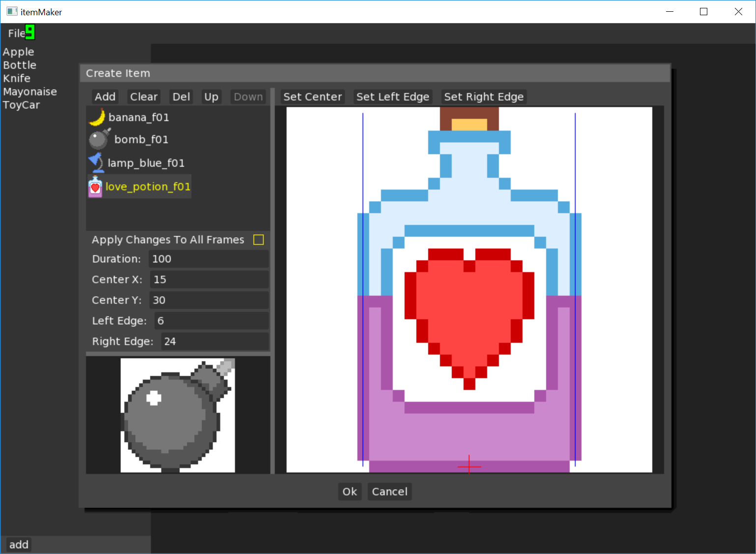Select the love potion frame icon

pos(95,187)
